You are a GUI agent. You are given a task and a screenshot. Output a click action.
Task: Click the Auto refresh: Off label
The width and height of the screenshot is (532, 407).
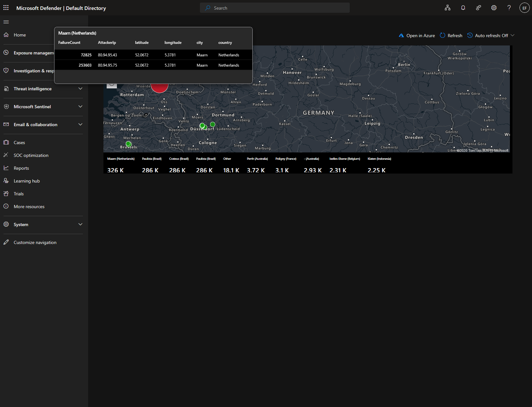(x=491, y=36)
